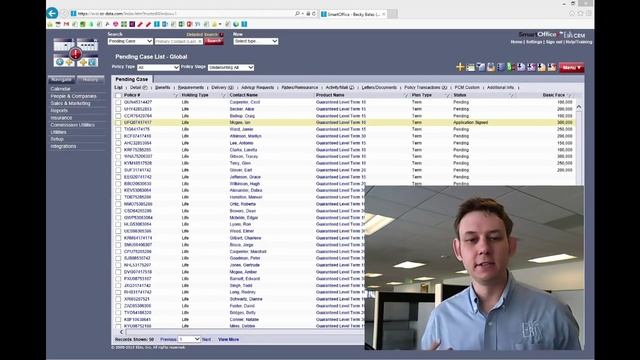
Task: Click the horizontal scrollbar left arrow
Action: click(x=121, y=332)
